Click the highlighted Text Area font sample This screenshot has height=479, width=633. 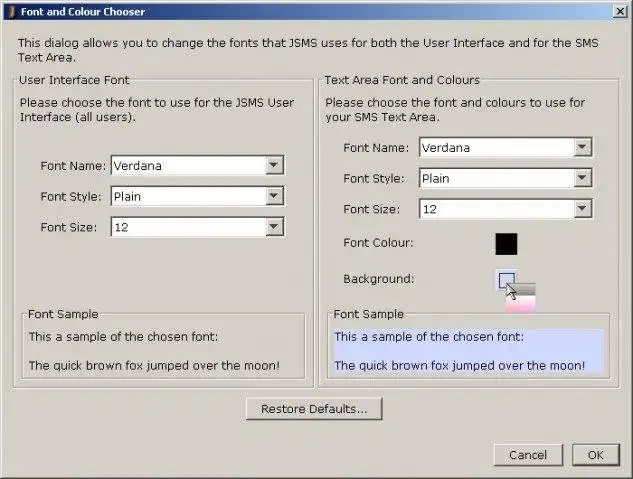[x=468, y=351]
